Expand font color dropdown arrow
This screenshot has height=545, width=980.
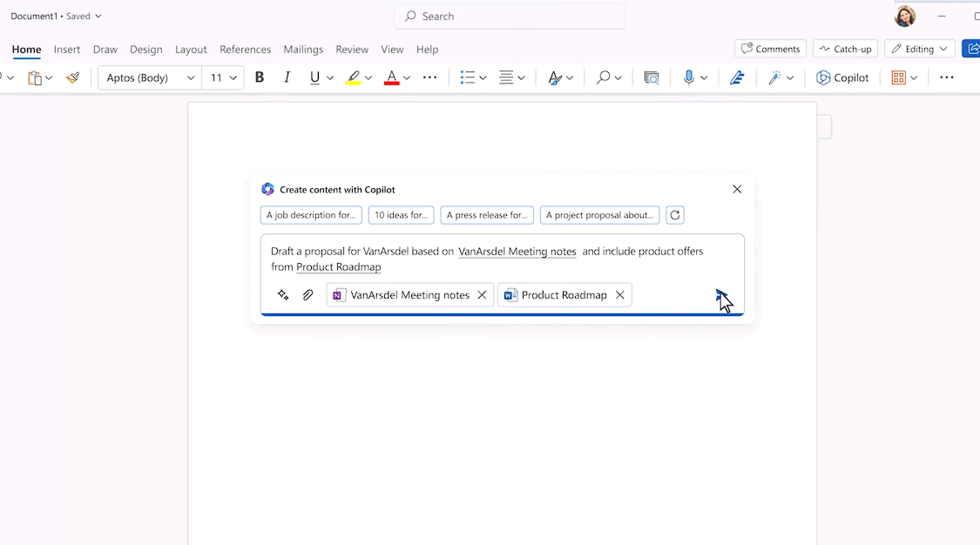pyautogui.click(x=407, y=78)
